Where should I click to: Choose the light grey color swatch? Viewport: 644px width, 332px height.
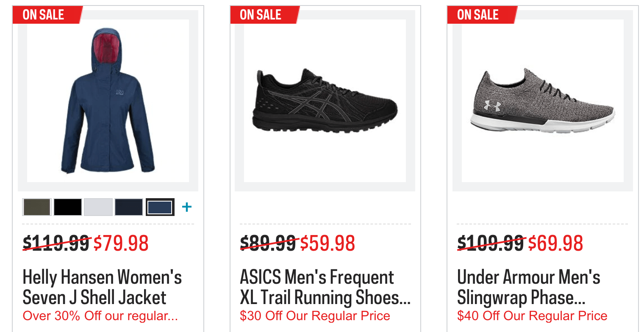pos(98,207)
